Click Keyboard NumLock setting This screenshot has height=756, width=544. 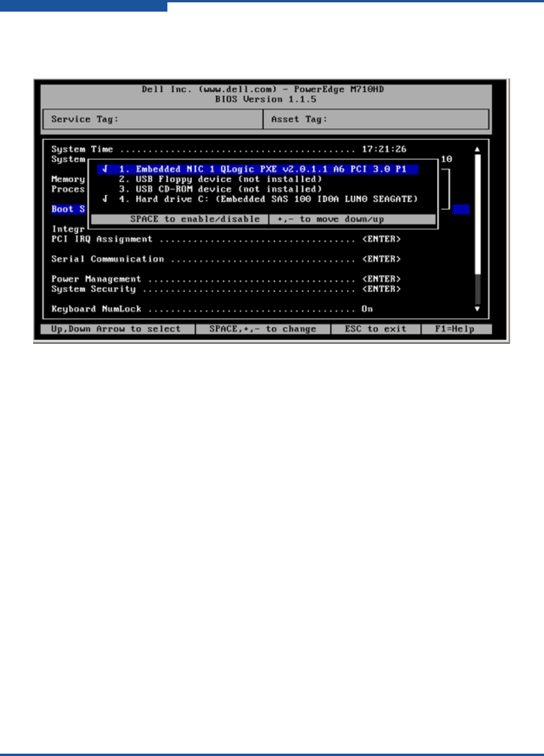coord(212,309)
